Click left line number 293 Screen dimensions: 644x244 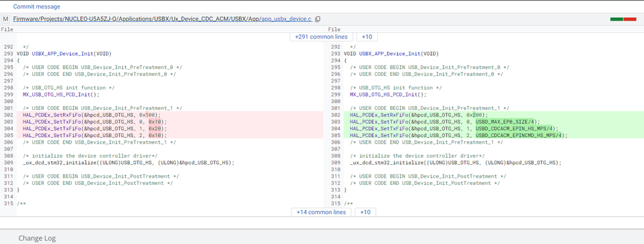pos(8,53)
